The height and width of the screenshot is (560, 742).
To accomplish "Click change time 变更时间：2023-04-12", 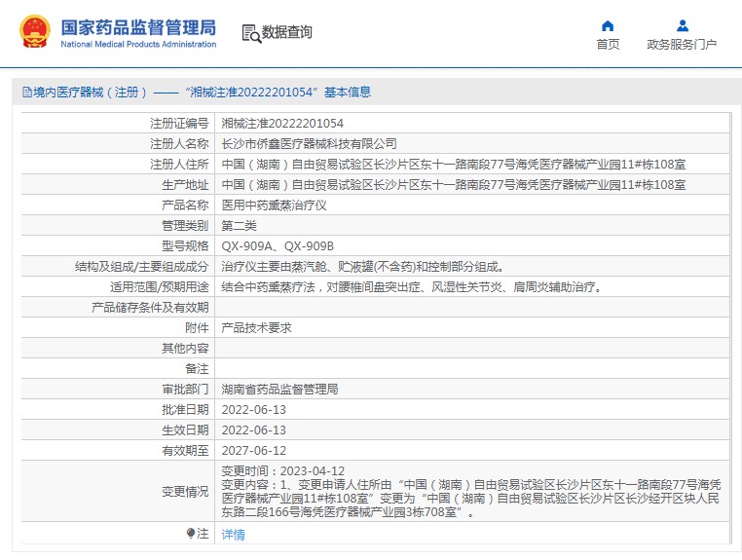I will tap(283, 471).
